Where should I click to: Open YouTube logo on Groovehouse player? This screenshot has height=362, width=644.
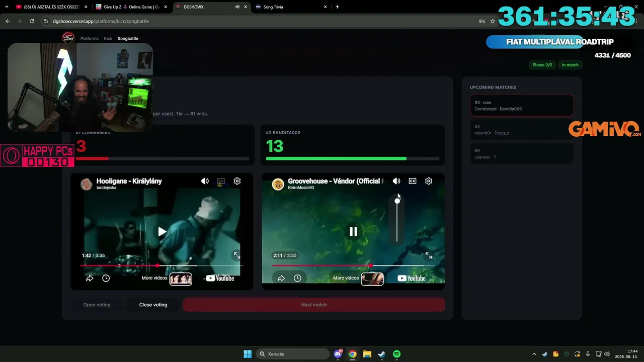pyautogui.click(x=412, y=278)
